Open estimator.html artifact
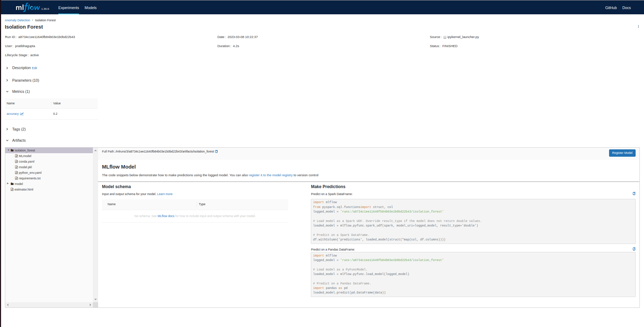This screenshot has height=327, width=644. 24,189
